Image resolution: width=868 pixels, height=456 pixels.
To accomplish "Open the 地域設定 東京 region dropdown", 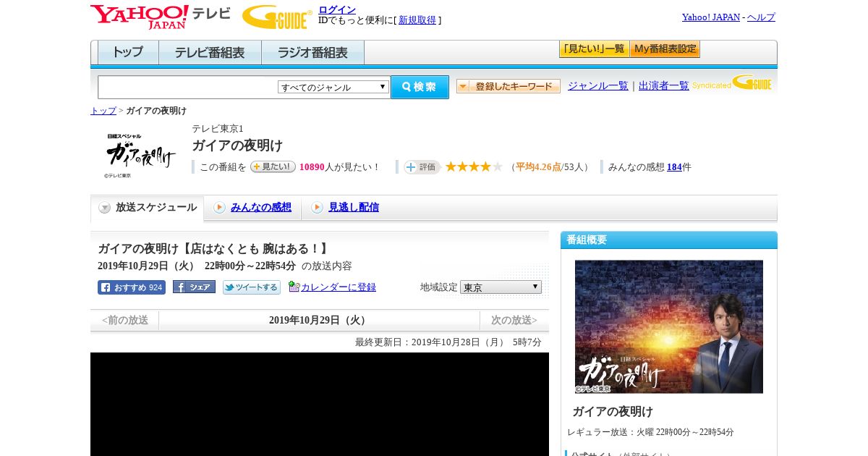I will [501, 287].
